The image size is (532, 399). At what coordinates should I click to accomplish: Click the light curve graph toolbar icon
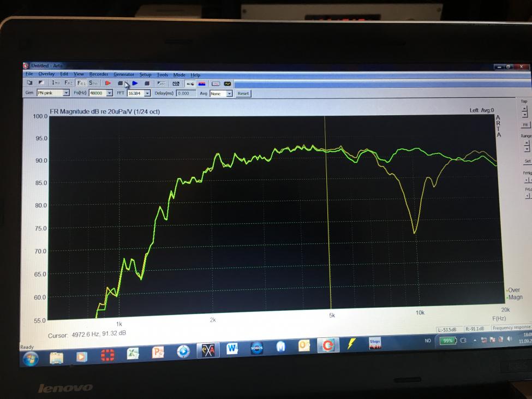216,84
